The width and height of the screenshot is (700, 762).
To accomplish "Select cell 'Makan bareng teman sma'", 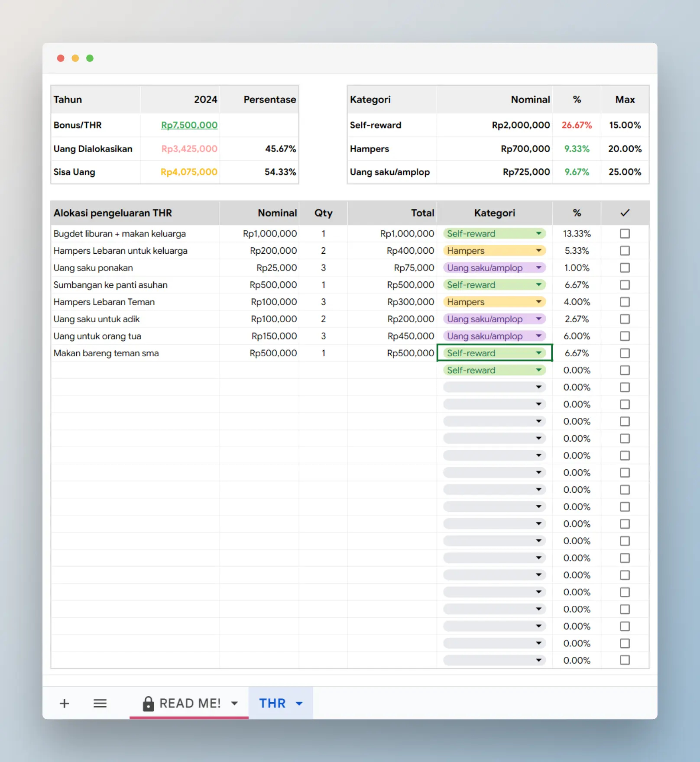I will coord(135,353).
